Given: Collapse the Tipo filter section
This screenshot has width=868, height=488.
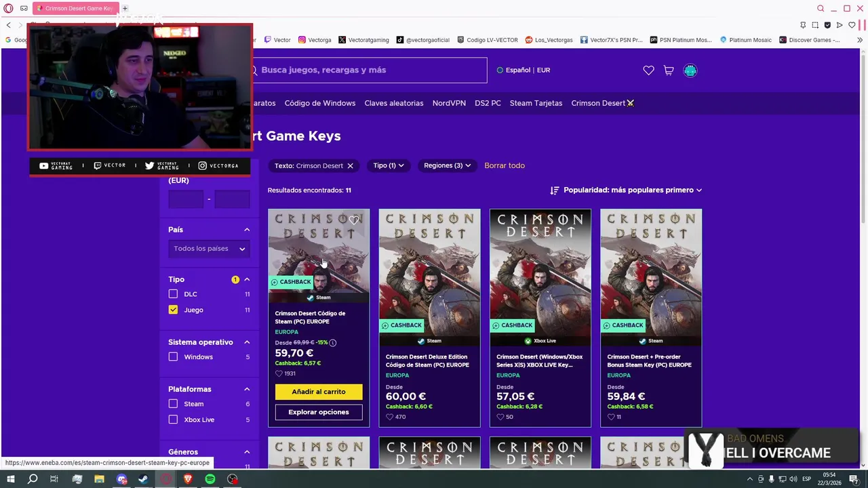Looking at the screenshot, I should click(247, 279).
